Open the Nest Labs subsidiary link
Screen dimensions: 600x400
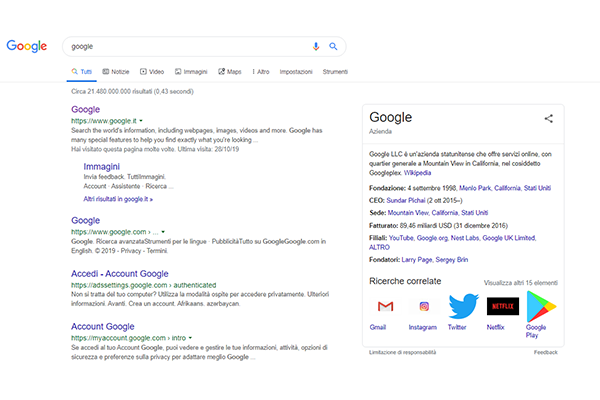coord(465,238)
